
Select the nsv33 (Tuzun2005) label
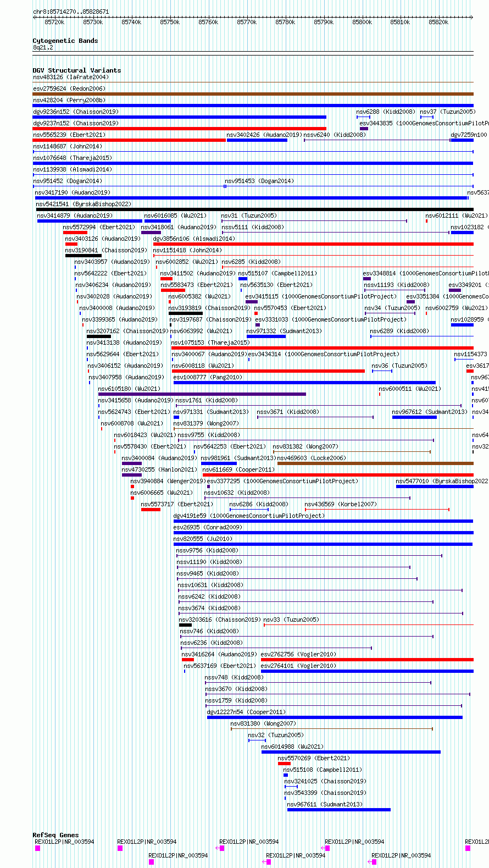(291, 620)
